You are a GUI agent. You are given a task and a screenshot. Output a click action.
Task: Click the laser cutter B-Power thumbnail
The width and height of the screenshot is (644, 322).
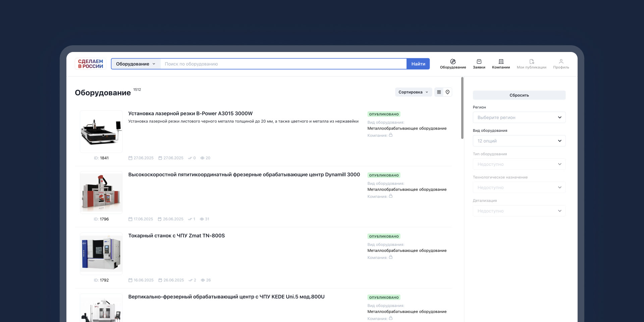(x=101, y=131)
